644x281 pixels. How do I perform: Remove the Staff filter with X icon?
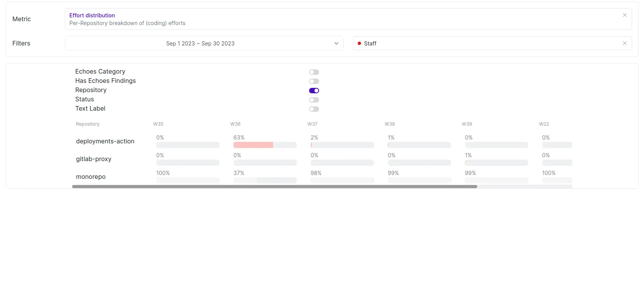[x=624, y=43]
